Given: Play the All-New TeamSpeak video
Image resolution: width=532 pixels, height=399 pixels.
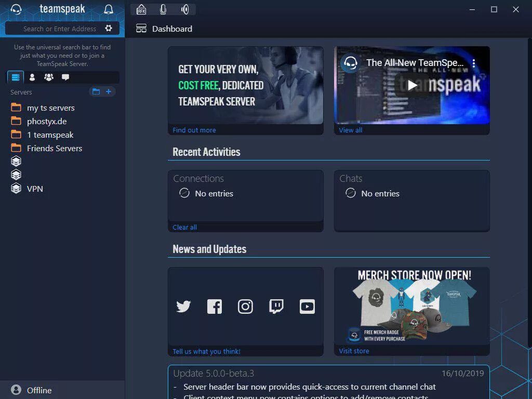Looking at the screenshot, I should (412, 85).
